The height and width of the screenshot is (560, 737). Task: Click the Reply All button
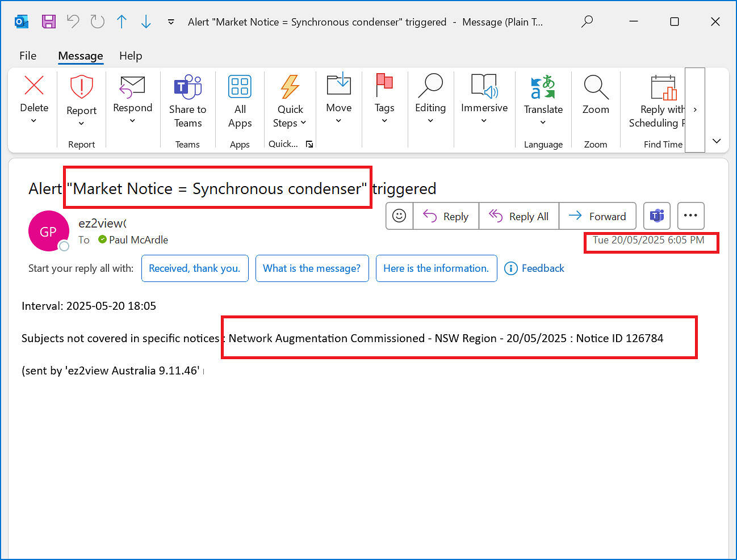519,216
